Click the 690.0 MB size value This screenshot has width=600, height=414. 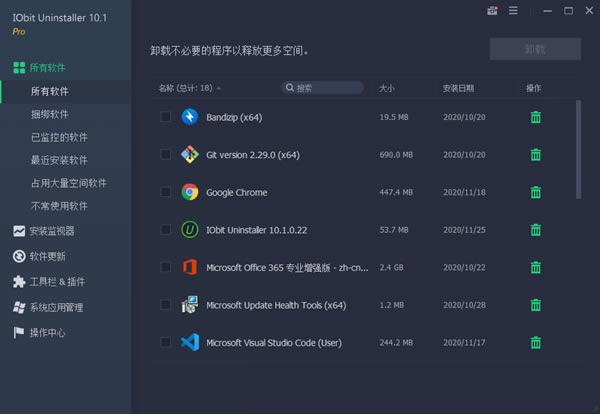click(x=396, y=155)
